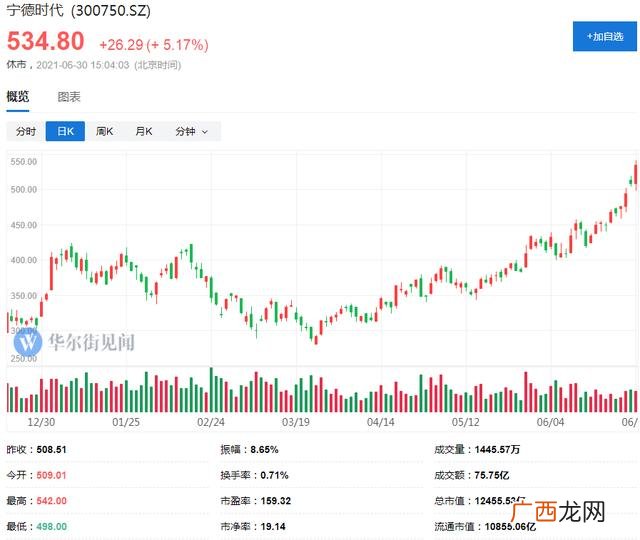
Task: Click price change +26.29 (+5.17%)
Action: [154, 44]
